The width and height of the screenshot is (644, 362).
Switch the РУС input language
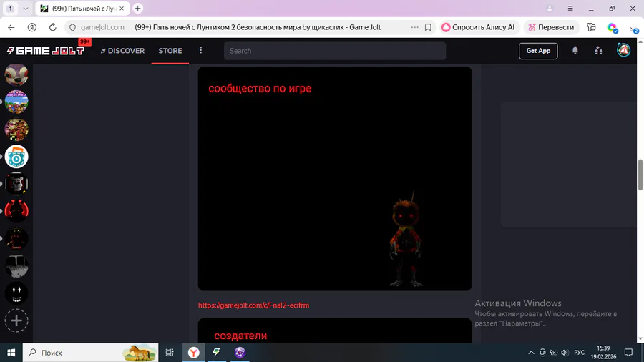579,353
